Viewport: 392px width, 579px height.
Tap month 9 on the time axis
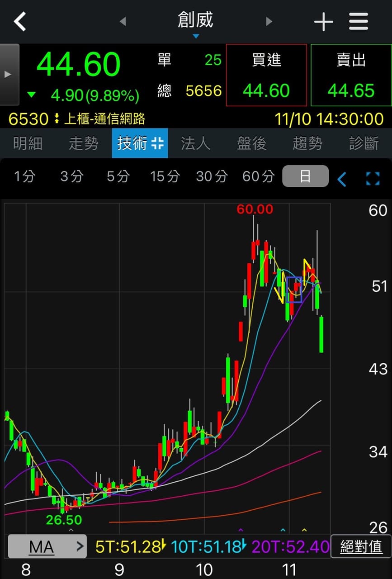(119, 570)
